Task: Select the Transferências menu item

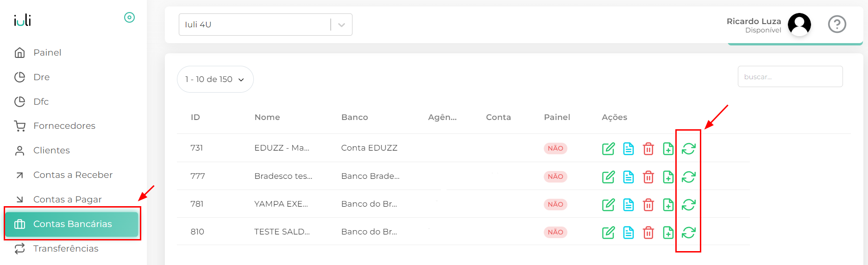Action: pos(65,248)
